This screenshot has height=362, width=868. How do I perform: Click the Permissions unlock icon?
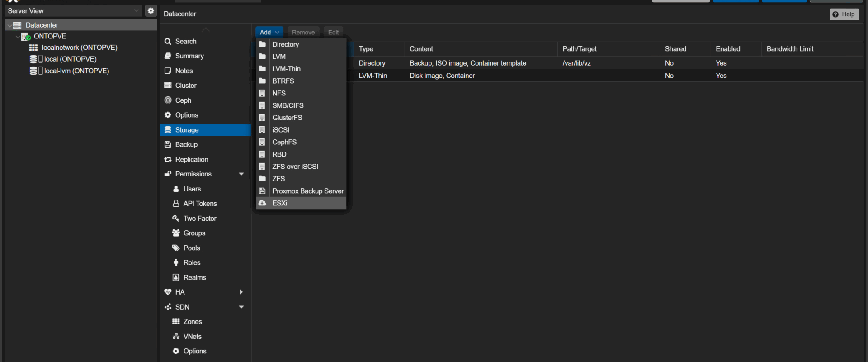point(168,174)
